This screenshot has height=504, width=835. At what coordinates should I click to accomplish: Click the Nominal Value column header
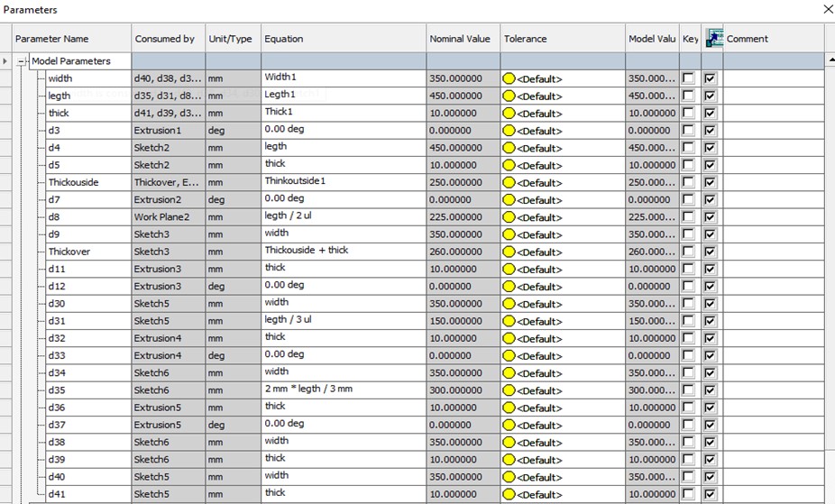point(463,39)
